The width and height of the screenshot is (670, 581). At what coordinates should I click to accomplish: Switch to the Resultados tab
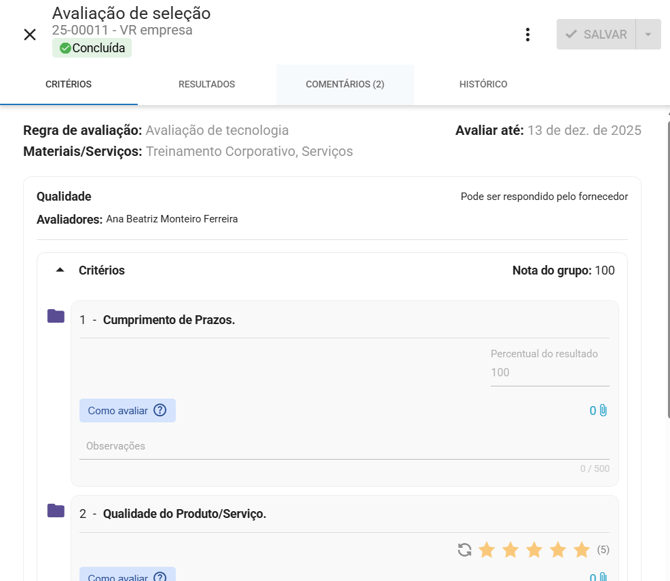[206, 85]
